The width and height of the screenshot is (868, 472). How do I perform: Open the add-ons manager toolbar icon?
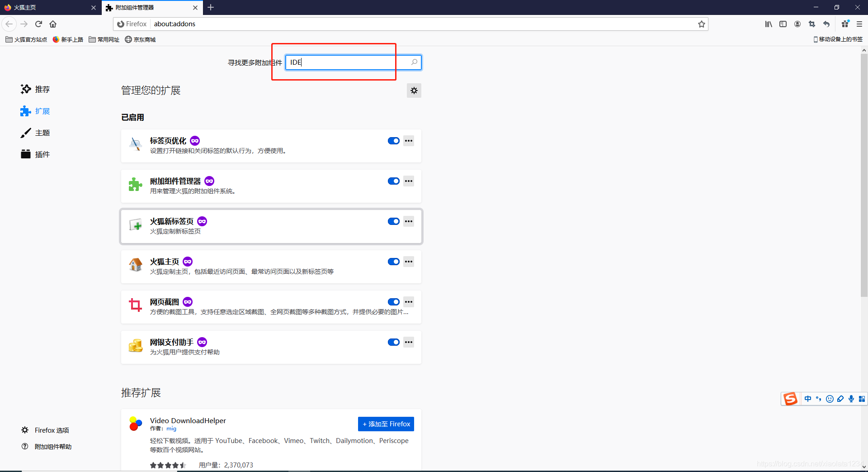(845, 24)
